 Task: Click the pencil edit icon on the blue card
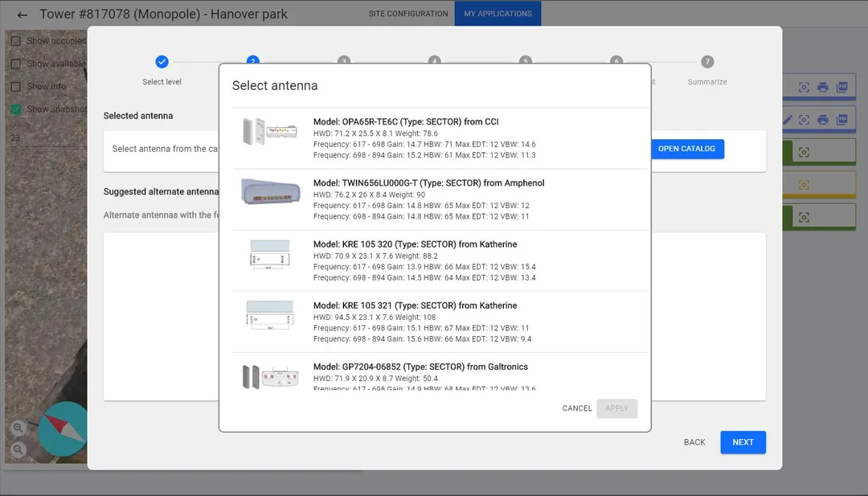pyautogui.click(x=788, y=120)
